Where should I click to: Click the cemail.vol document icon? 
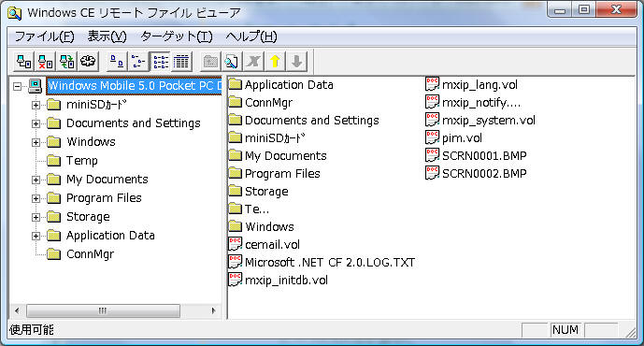(235, 244)
